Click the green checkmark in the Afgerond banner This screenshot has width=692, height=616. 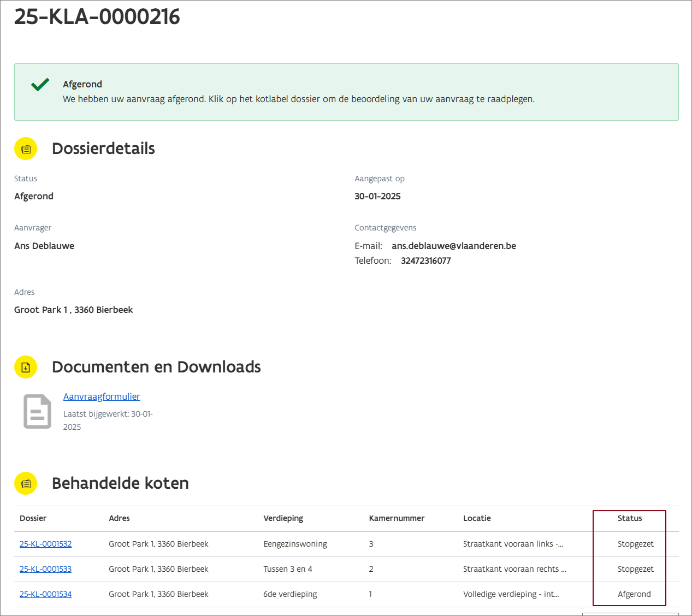click(40, 85)
